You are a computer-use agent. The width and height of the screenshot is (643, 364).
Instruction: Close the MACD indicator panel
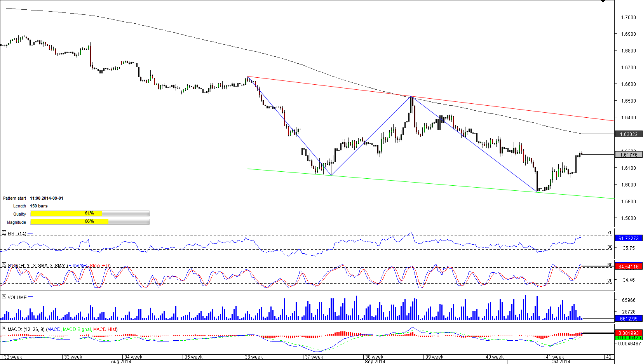point(4,329)
